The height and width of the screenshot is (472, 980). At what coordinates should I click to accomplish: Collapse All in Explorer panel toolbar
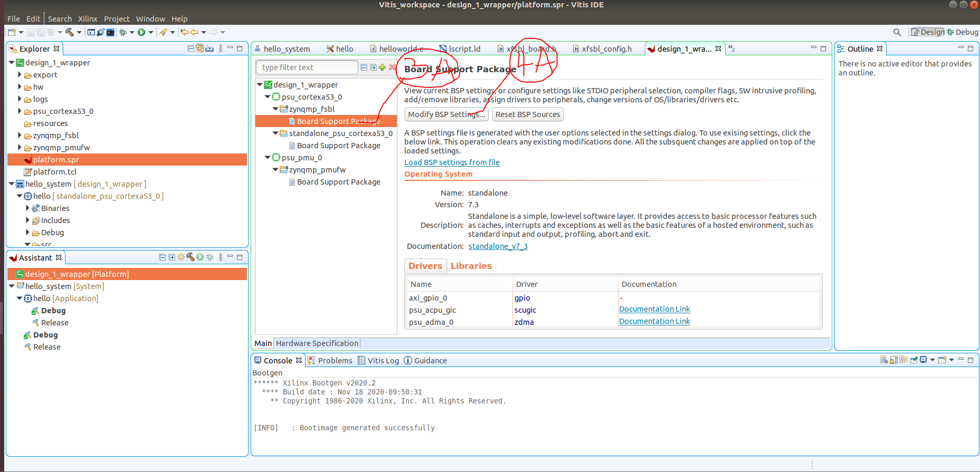coord(191,49)
